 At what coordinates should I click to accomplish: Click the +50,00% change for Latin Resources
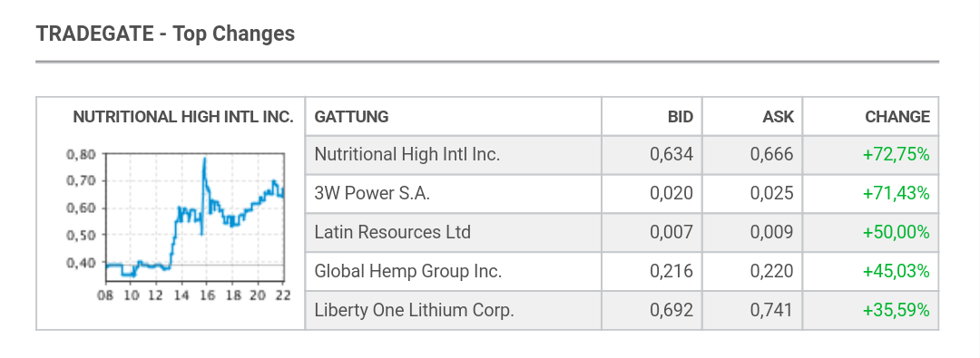[x=897, y=232]
